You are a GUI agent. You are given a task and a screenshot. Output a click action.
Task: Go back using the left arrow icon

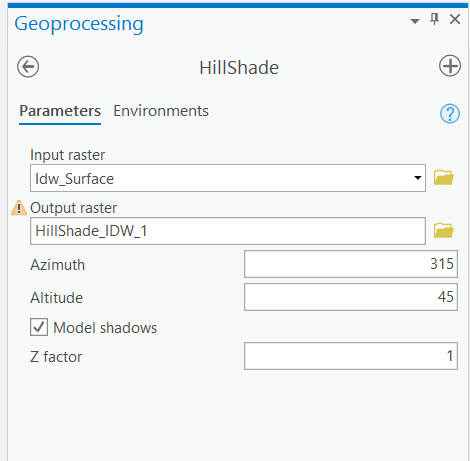(28, 66)
